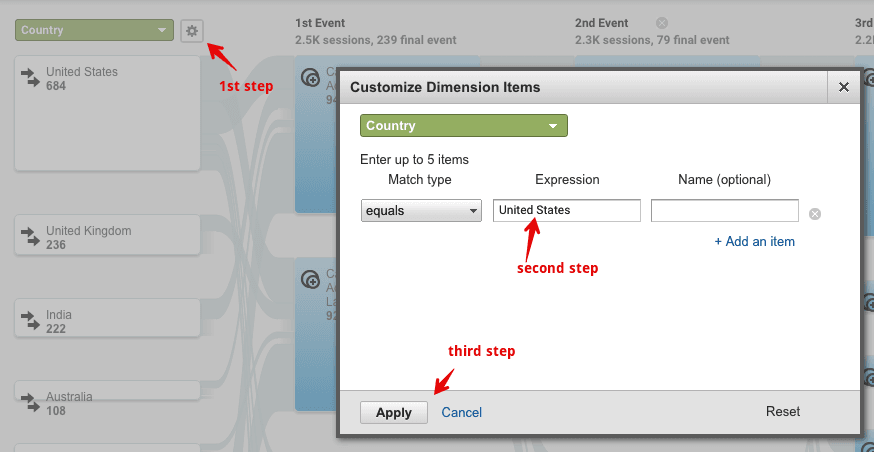Click the '2.5K sessions, 239 final event' text
Viewport: 874px width, 452px height.
point(376,40)
